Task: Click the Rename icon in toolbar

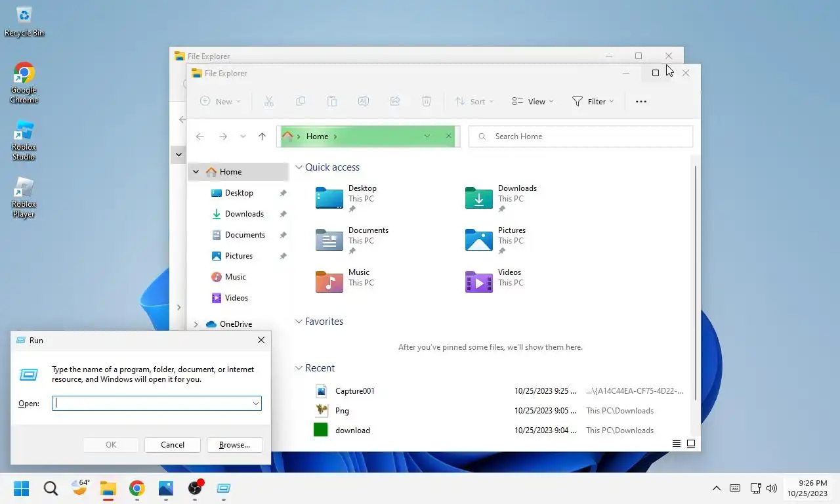Action: point(364,101)
